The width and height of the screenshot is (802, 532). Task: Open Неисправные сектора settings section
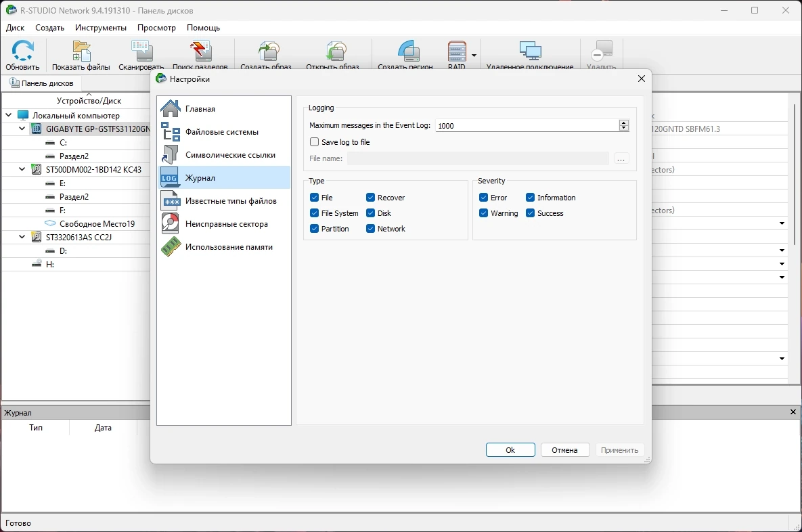224,223
